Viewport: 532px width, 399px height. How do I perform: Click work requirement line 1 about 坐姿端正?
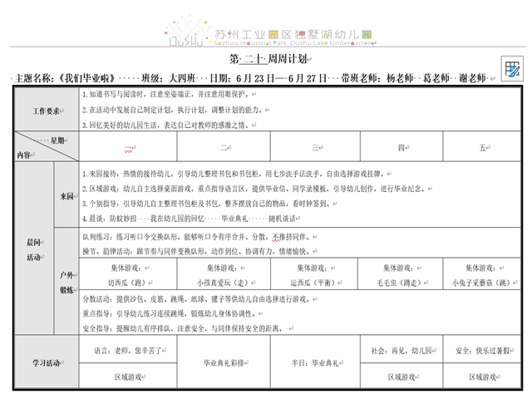[x=168, y=94]
